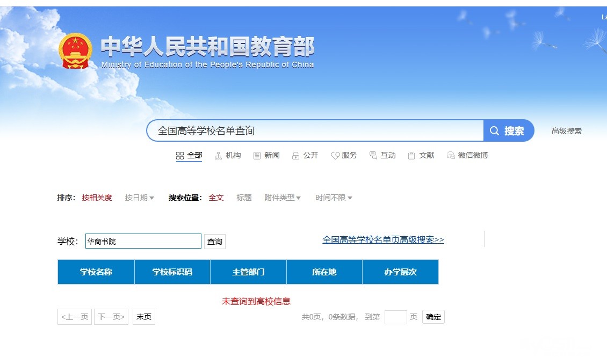The height and width of the screenshot is (364, 607).
Task: Click the 学校 name input field
Action: (x=143, y=242)
